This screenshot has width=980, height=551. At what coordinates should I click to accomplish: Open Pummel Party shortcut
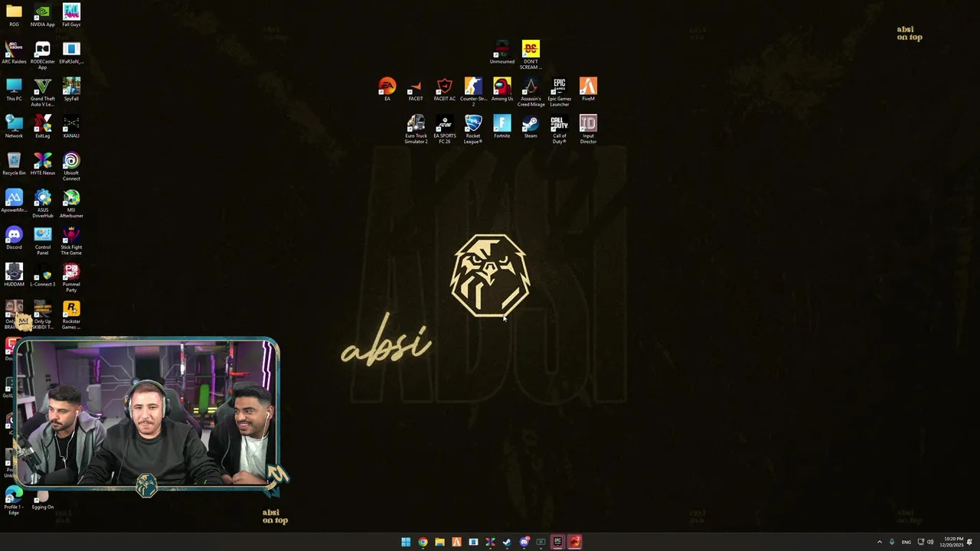coord(71,277)
